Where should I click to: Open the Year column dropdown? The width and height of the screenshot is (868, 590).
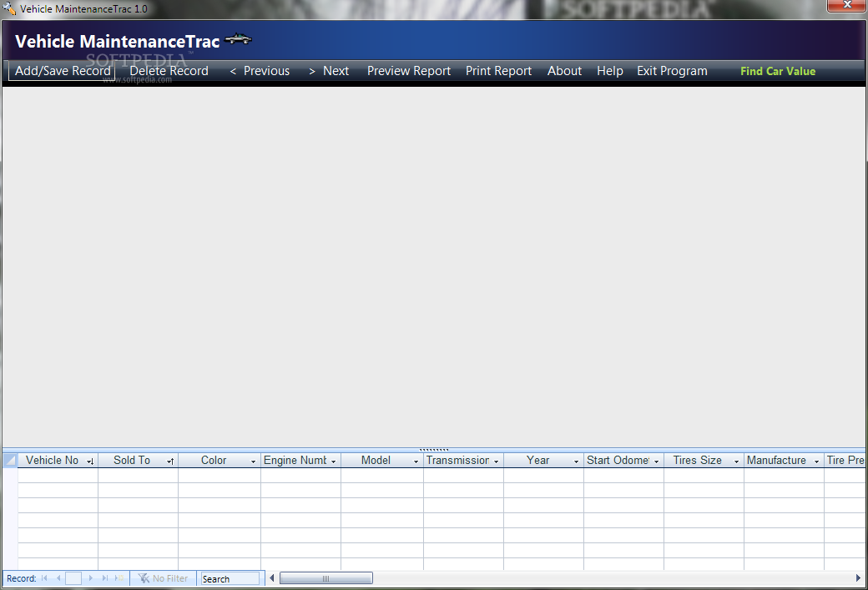[x=576, y=461]
